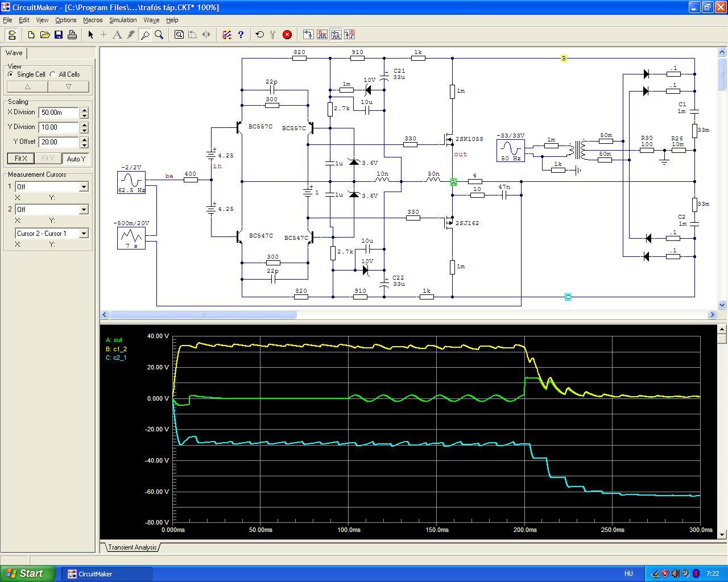This screenshot has height=582, width=728.
Task: Print the circuit using the printer icon
Action: point(72,35)
